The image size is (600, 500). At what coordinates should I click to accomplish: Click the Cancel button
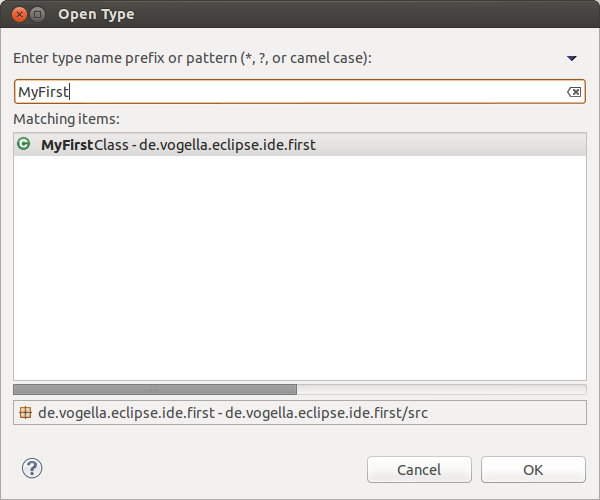[419, 469]
